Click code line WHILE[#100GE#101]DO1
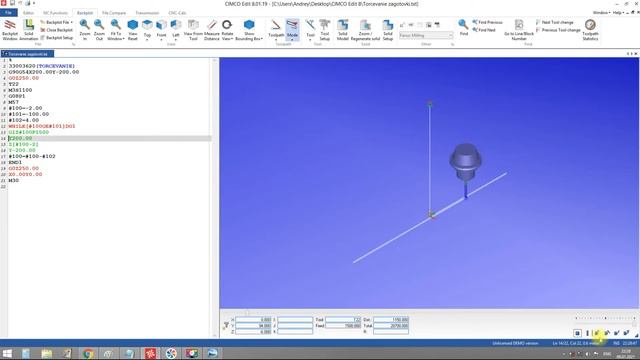640x360 pixels. click(x=42, y=126)
